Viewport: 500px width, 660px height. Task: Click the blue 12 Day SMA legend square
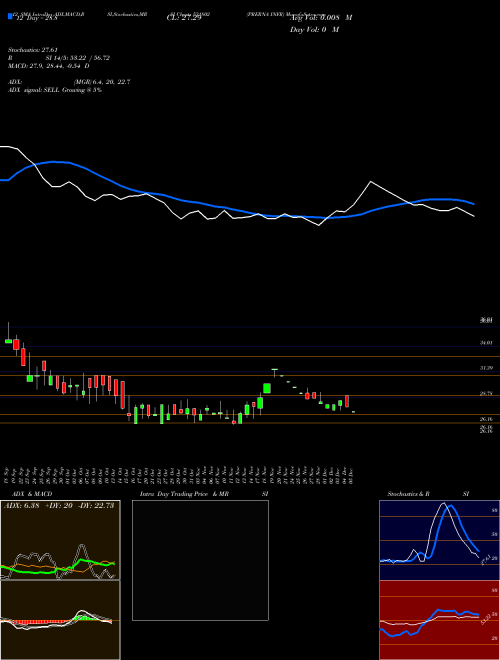[x=10, y=16]
